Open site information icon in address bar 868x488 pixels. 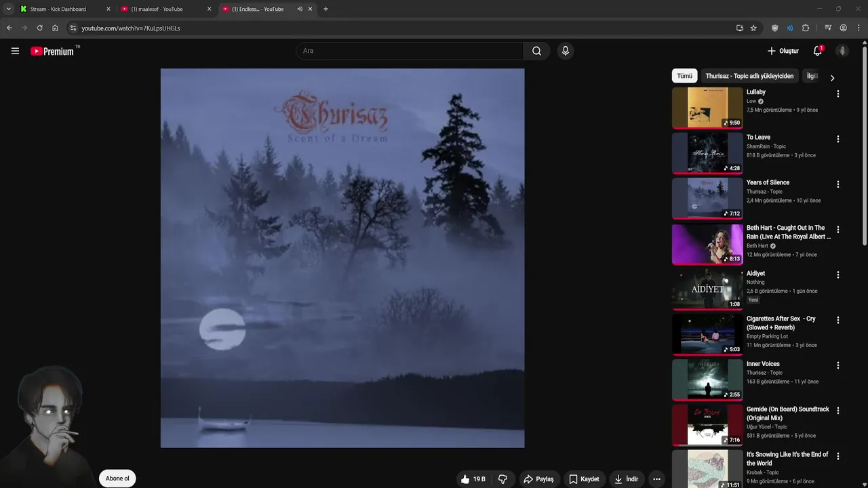pos(73,28)
